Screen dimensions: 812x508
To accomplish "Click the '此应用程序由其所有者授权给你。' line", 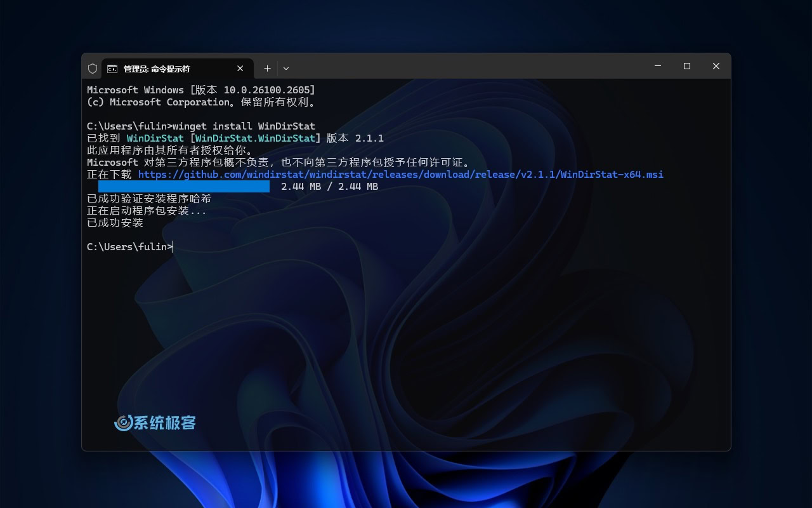I will click(x=169, y=150).
